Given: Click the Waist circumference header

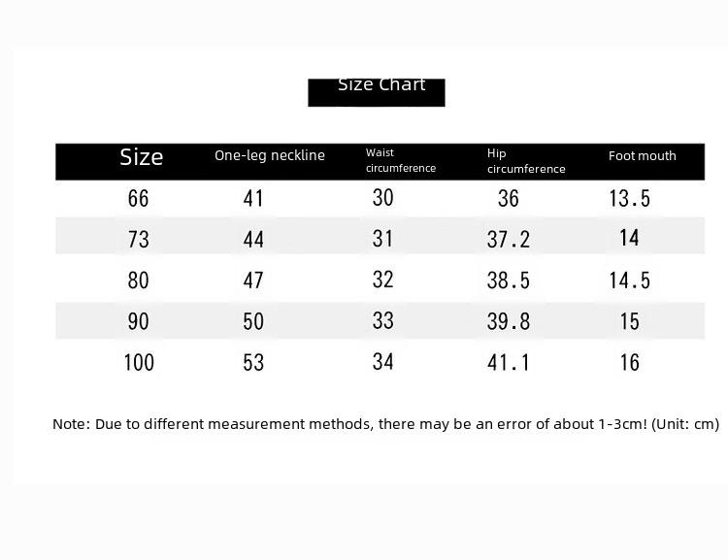Looking at the screenshot, I should coord(401,160).
